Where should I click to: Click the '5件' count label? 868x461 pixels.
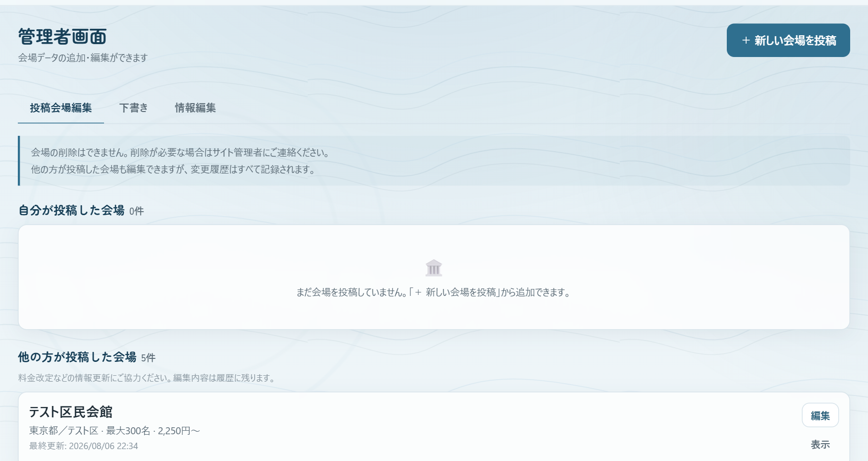coord(148,358)
